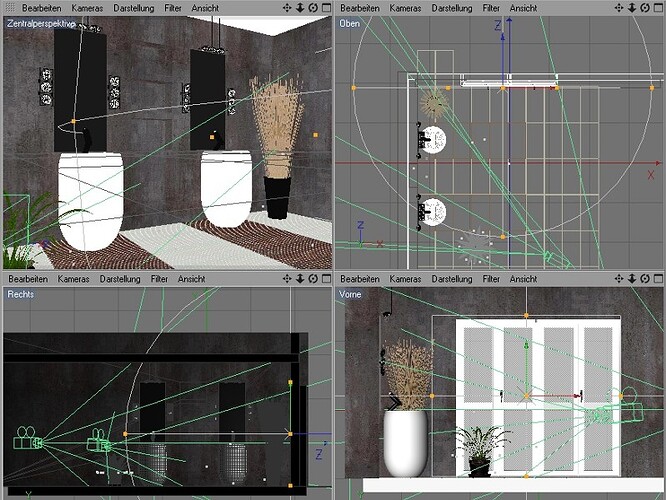Click green Y axis handle in Vorne viewport
666x500 pixels.
[527, 345]
